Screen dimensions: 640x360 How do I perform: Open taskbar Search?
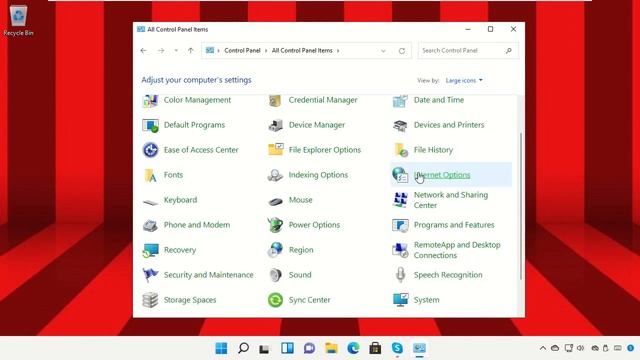coord(243,348)
